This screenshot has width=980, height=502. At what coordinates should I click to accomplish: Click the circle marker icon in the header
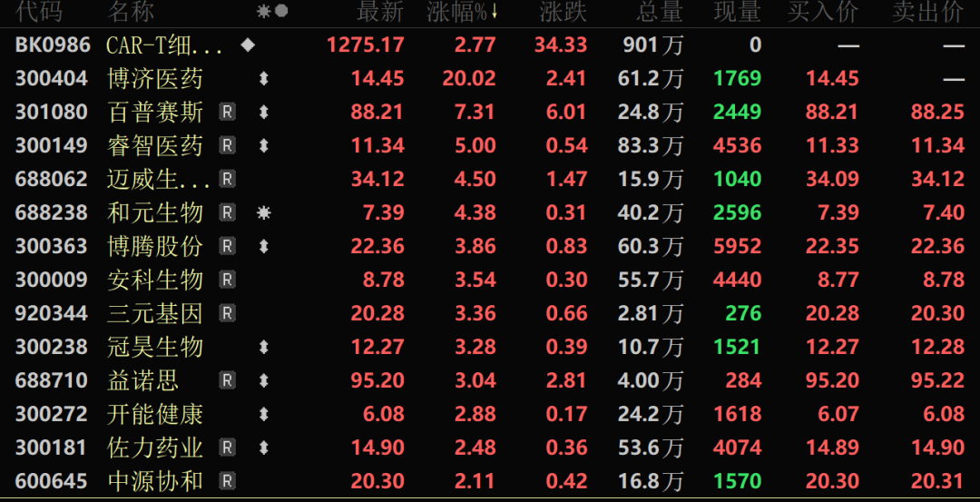click(x=281, y=11)
